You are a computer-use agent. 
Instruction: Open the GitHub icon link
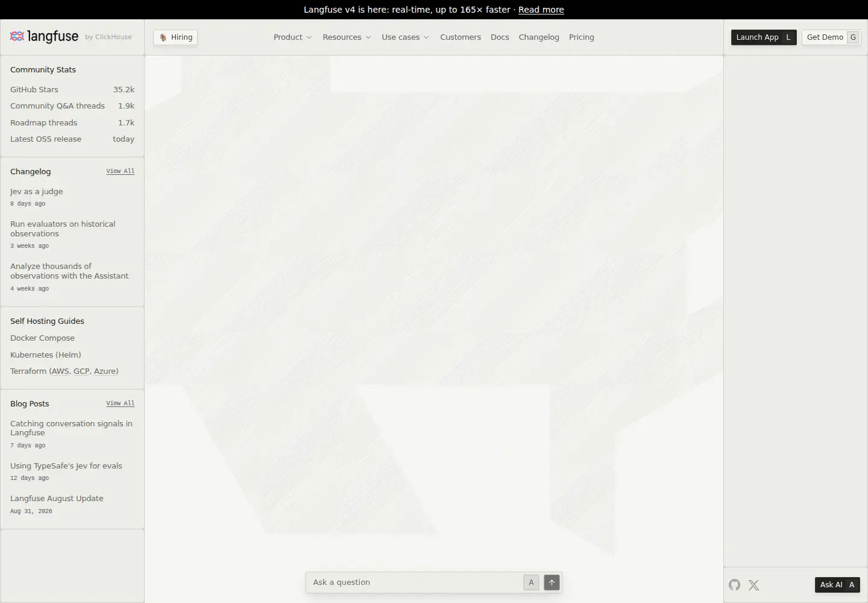(x=734, y=584)
